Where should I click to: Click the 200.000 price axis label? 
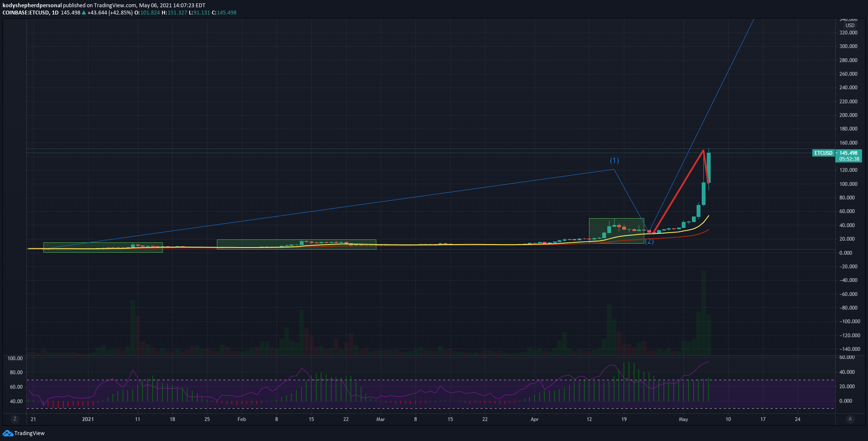click(x=848, y=115)
